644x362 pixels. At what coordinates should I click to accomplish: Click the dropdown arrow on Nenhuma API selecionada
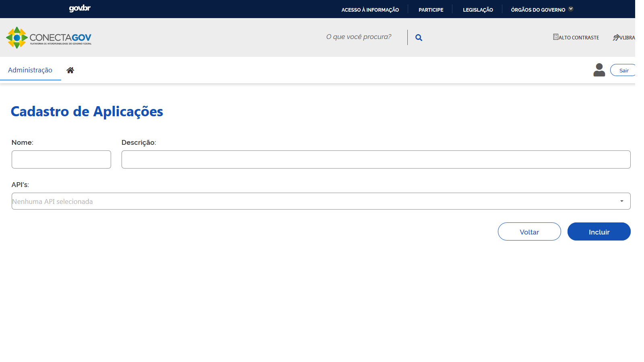pos(622,201)
